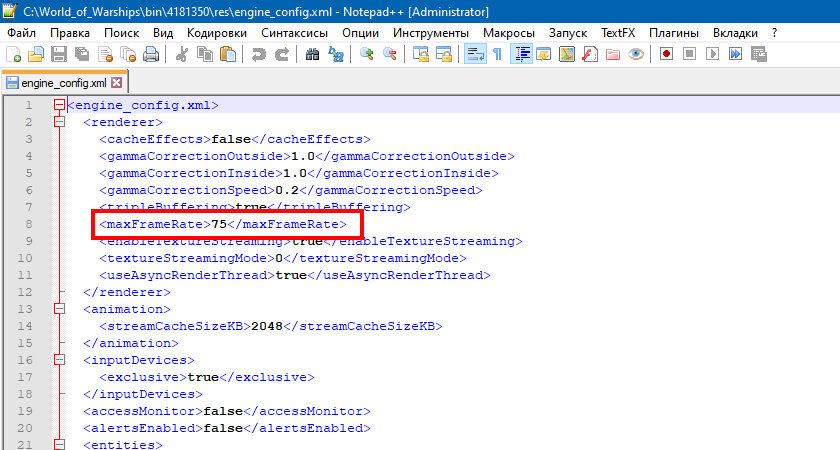
Task: Click the streamCacheSizeKB value 2048
Action: [x=267, y=326]
